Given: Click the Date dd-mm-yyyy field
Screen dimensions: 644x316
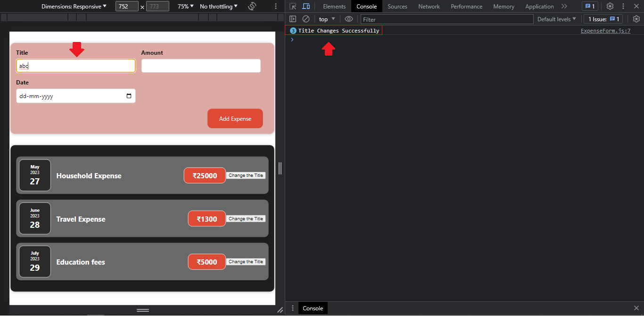Looking at the screenshot, I should [76, 96].
